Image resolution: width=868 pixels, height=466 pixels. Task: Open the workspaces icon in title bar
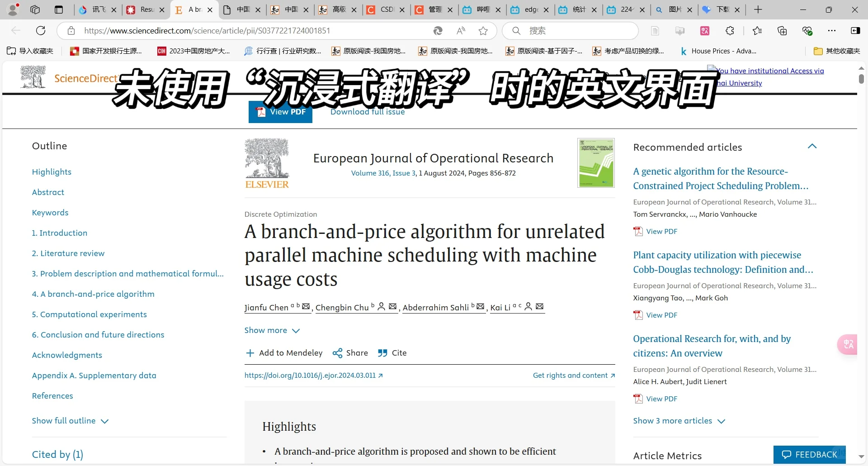[x=35, y=10]
